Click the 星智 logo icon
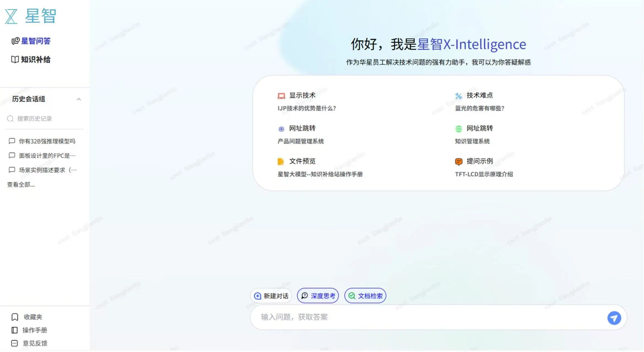Image resolution: width=644 pixels, height=352 pixels. coord(11,16)
